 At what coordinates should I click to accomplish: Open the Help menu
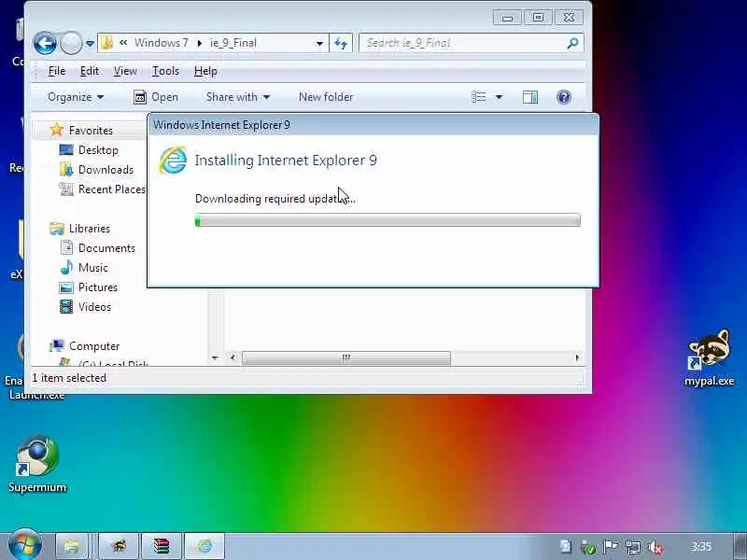[205, 71]
